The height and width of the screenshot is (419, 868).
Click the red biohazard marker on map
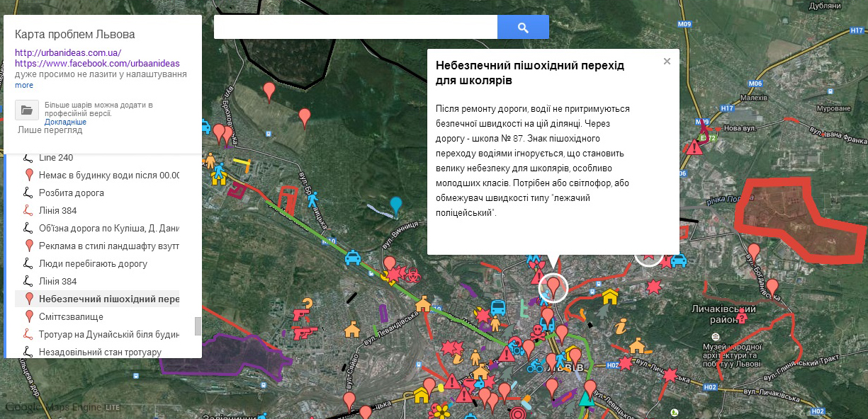click(x=412, y=275)
